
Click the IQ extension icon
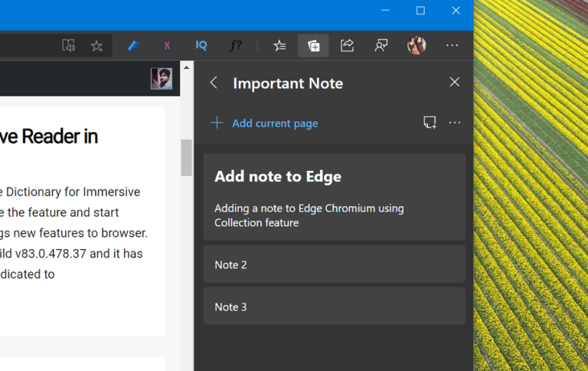[x=201, y=45]
